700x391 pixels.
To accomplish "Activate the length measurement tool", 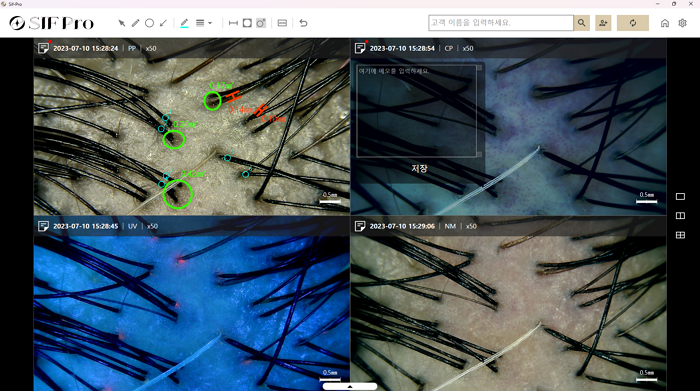I will (233, 23).
